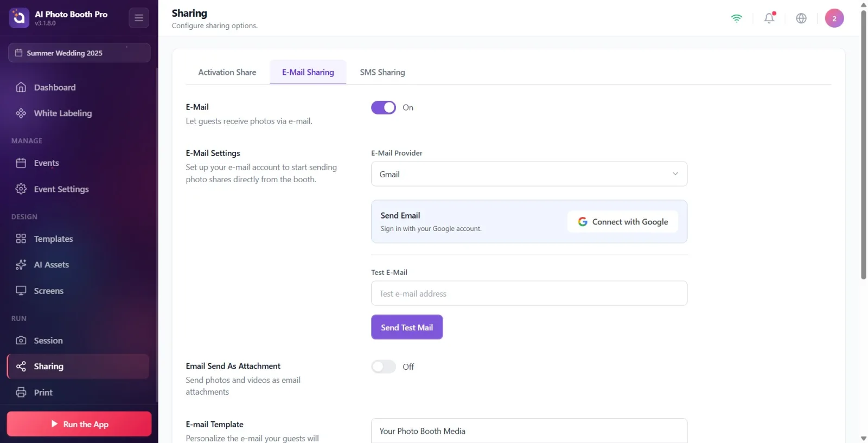Image resolution: width=868 pixels, height=443 pixels.
Task: Open the user profile avatar
Action: 834,18
